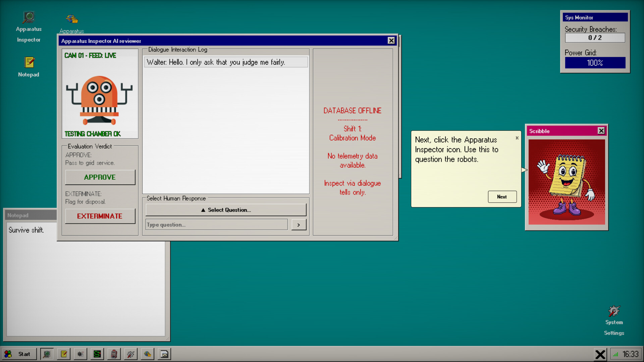Click Next in Scribble's hint bubble
Viewport: 644px width, 362px height.
(502, 197)
